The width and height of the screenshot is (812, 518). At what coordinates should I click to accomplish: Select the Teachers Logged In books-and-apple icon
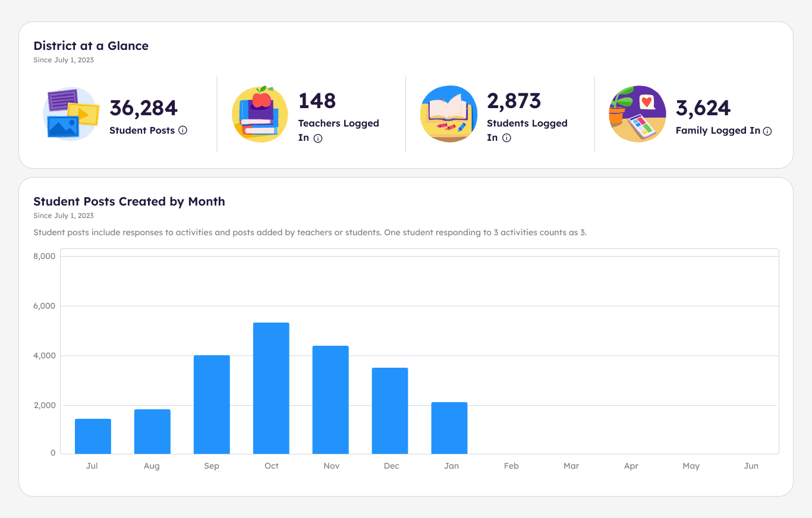click(260, 114)
